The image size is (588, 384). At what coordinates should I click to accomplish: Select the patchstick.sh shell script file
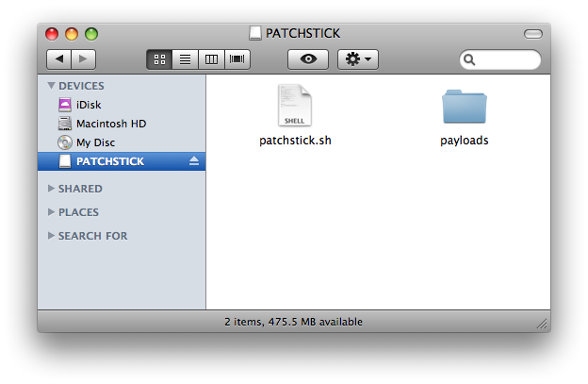(x=295, y=106)
